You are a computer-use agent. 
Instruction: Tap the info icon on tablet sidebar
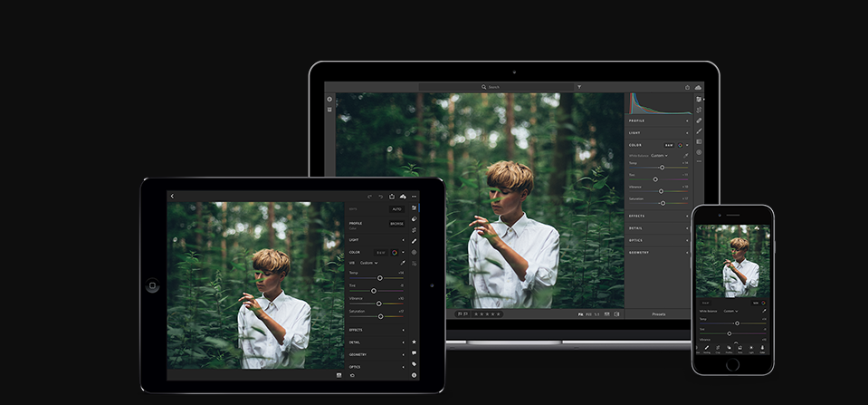414,374
